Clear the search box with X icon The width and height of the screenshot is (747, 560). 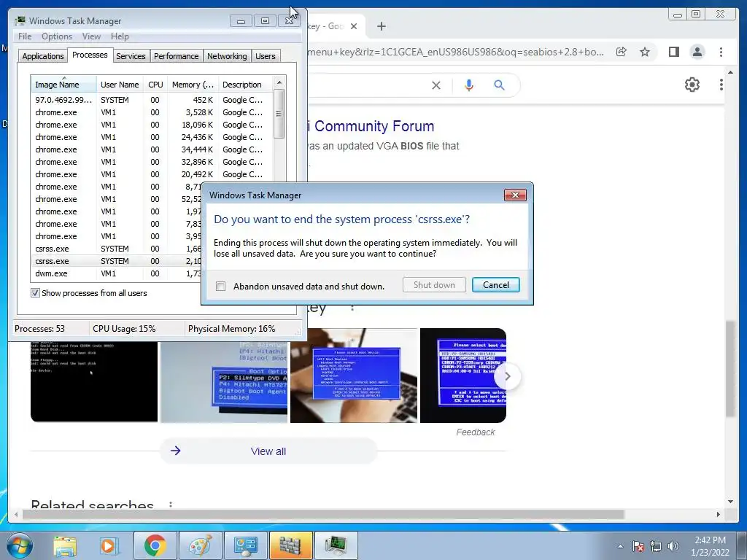coord(436,85)
